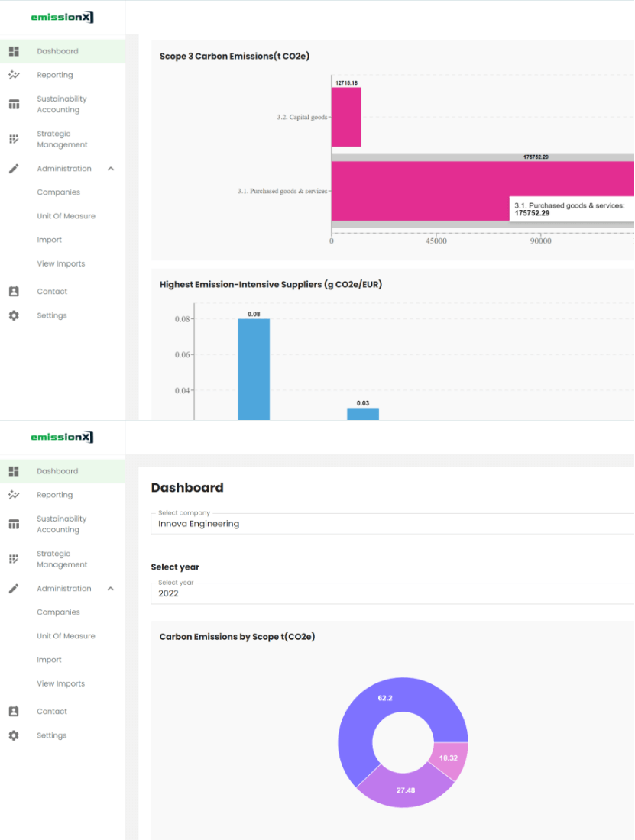Click the Scope 3 Carbon Emissions(t CO2e) title
635x840 pixels.
[234, 57]
